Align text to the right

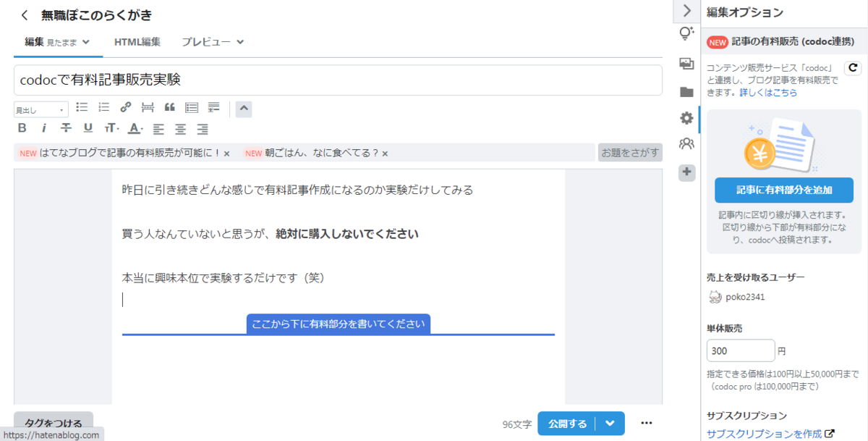pos(203,128)
